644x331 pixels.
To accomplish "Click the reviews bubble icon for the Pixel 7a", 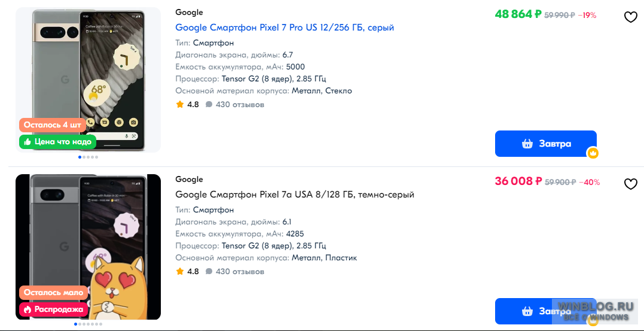I will click(x=209, y=271).
